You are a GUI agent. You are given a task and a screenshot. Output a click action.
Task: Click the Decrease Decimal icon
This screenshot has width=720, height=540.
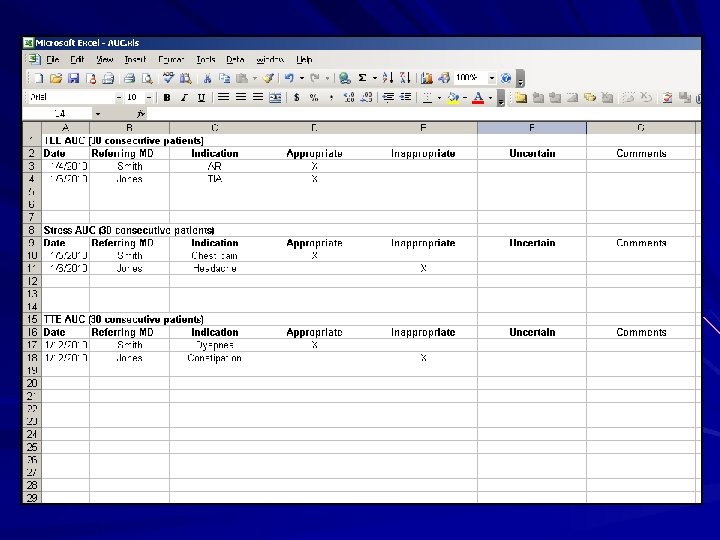pos(366,97)
